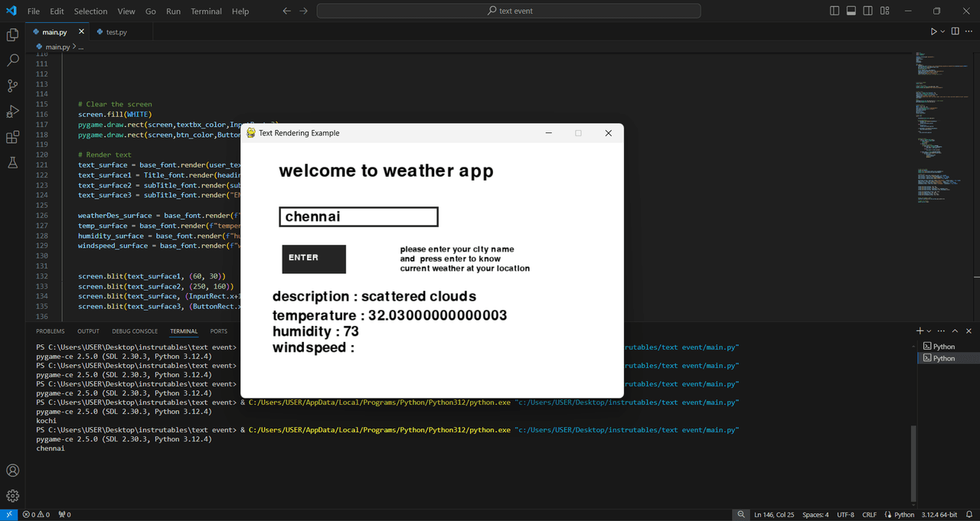
Task: Open the new terminal launch profile dropdown
Action: pos(929,331)
